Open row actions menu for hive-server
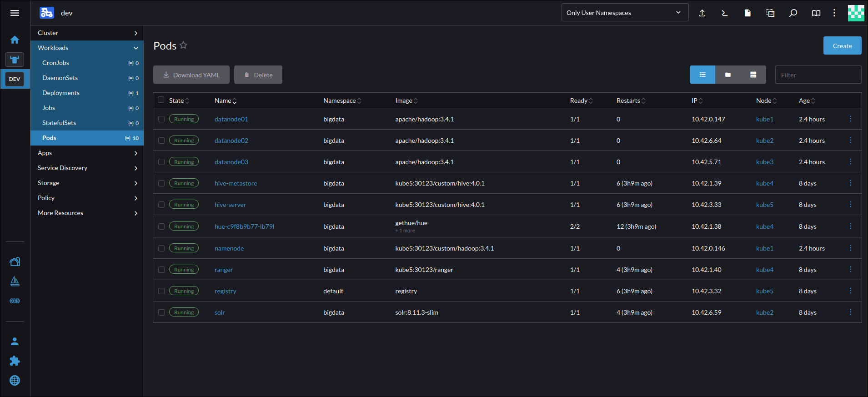This screenshot has width=868, height=397. (851, 204)
